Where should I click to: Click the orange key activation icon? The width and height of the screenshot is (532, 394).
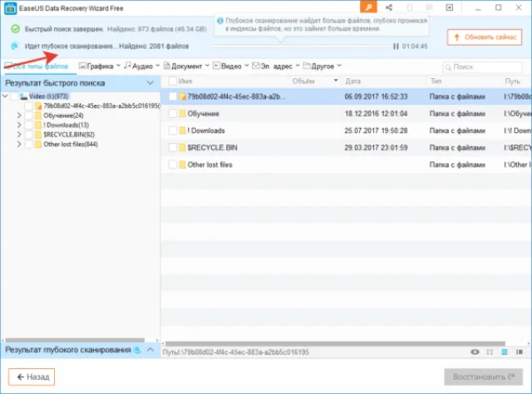pos(368,7)
